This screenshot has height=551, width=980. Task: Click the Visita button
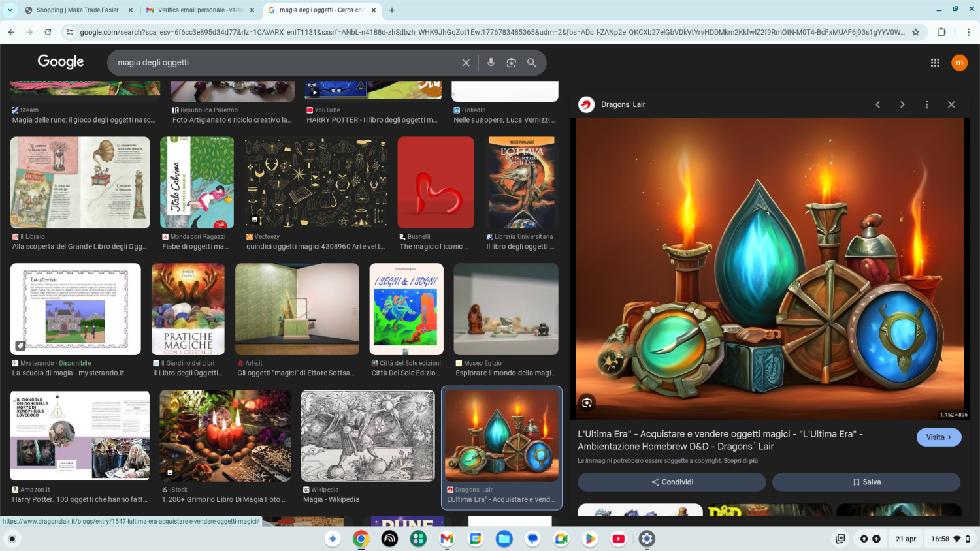tap(939, 437)
